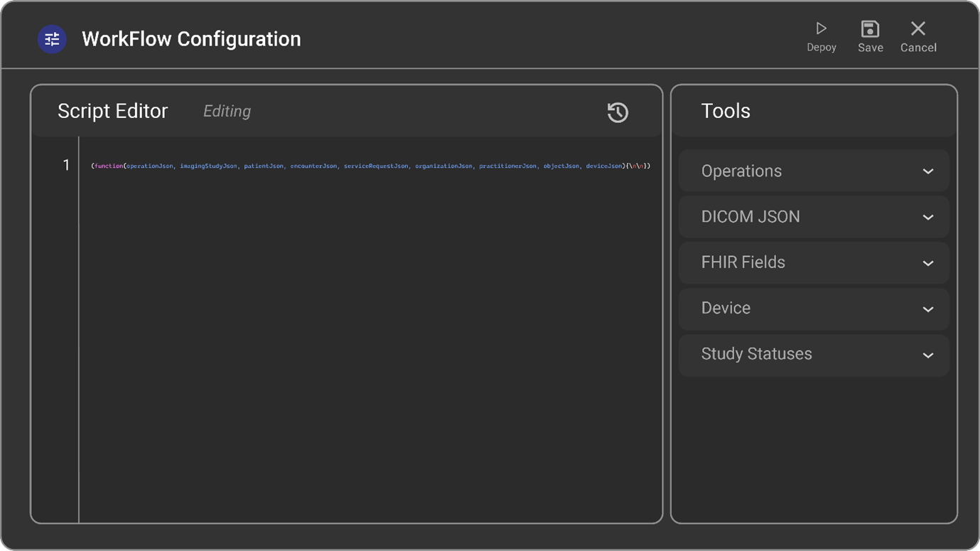This screenshot has width=980, height=551.
Task: Click the Tools panel heading
Action: tap(726, 111)
